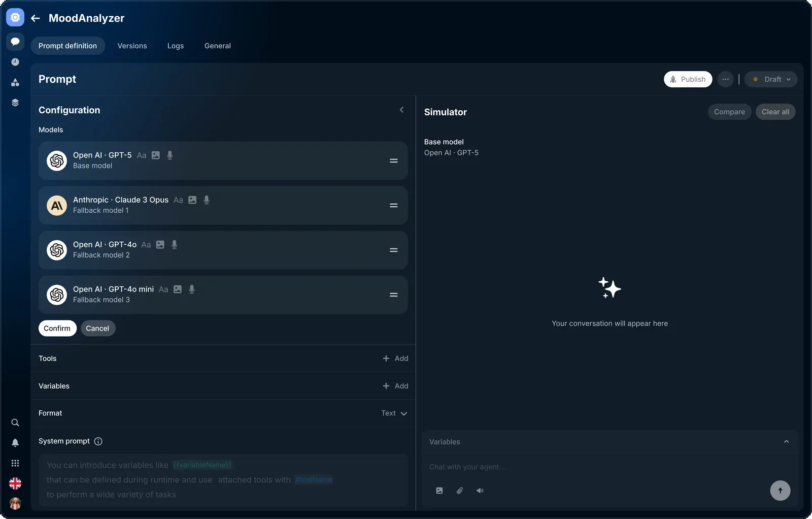812x519 pixels.
Task: Click the image capability icon on GPT-5 row
Action: [x=156, y=155]
